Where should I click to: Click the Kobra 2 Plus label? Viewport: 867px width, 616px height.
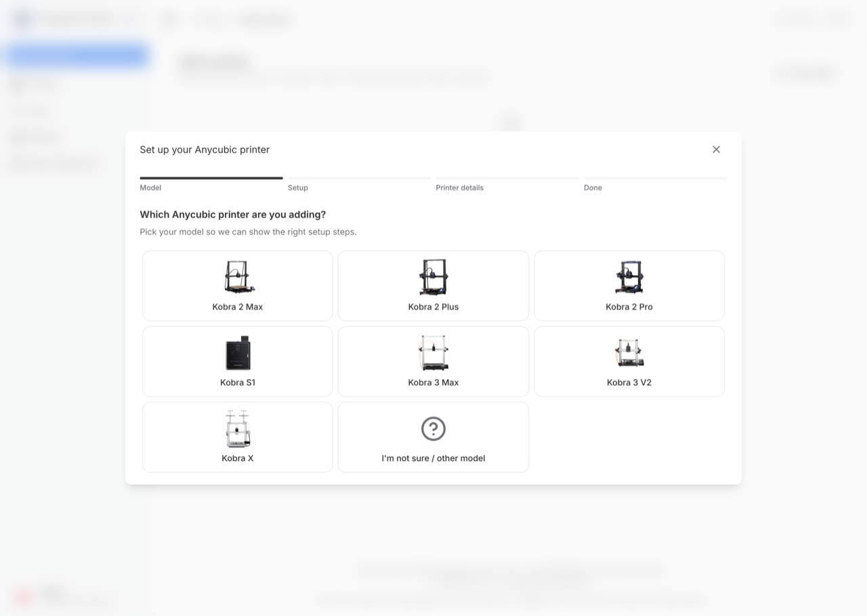(433, 307)
